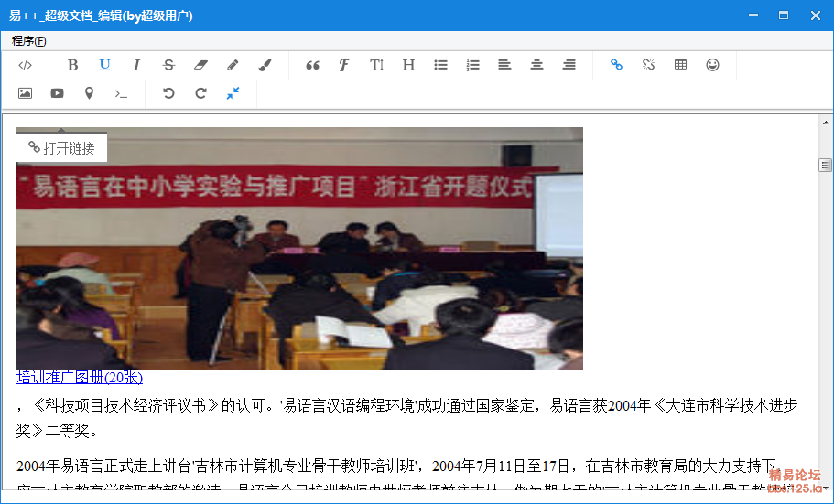The width and height of the screenshot is (834, 504).
Task: Minimize the 易++ editor window
Action: [x=753, y=16]
